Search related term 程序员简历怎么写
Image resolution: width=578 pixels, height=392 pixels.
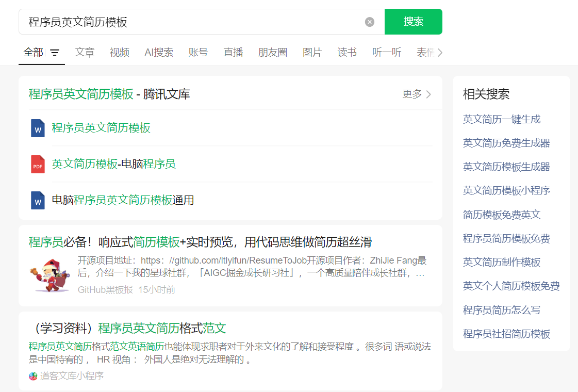click(502, 310)
